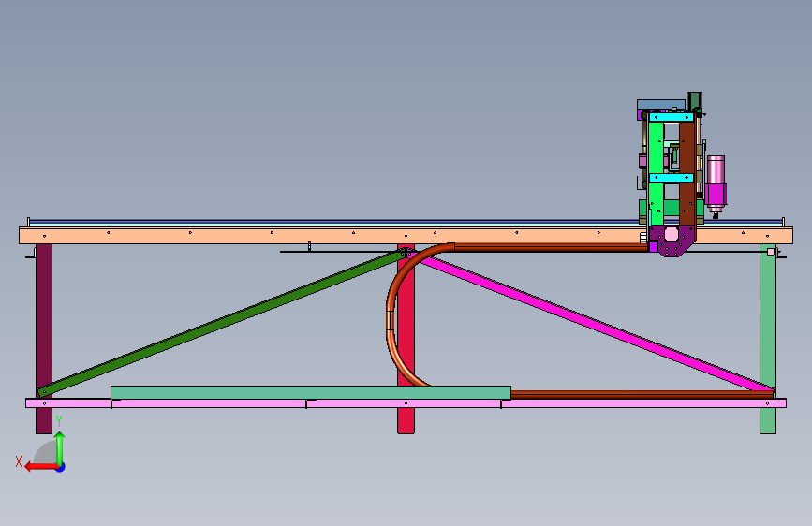Pick the bright green vertical gantry plate
Viewport: 812px width, 526px height.
(x=656, y=171)
